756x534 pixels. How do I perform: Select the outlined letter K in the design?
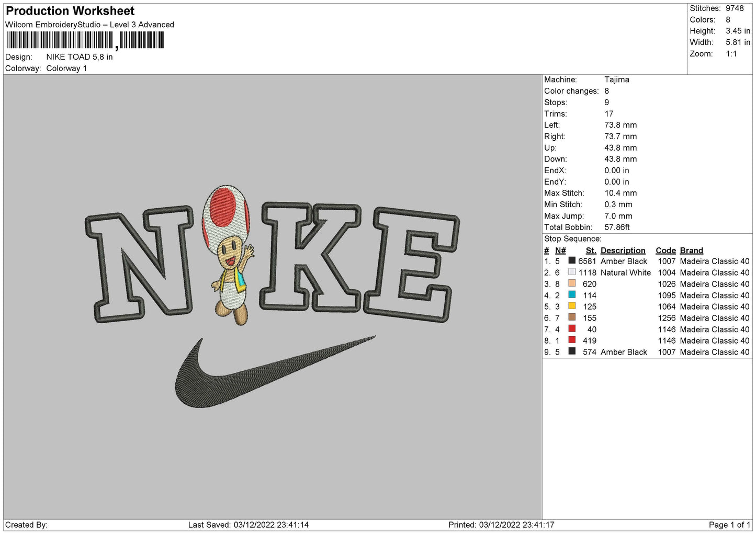tap(310, 258)
